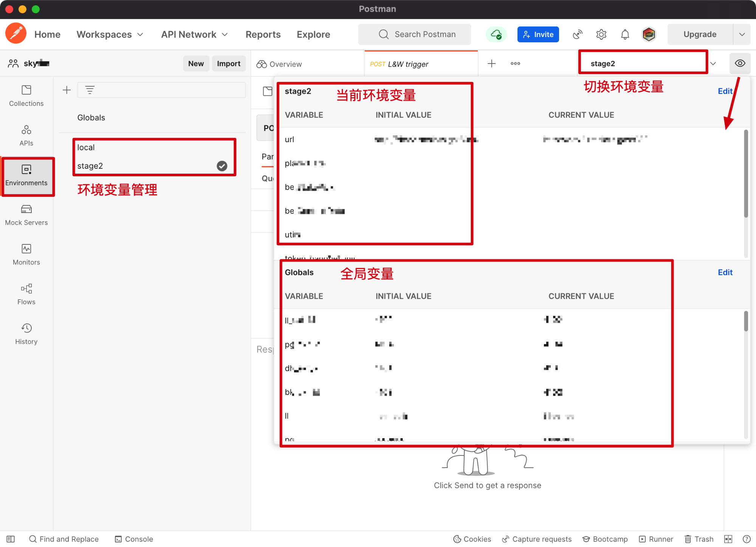This screenshot has width=756, height=547.
Task: Open the Console
Action: (x=134, y=539)
